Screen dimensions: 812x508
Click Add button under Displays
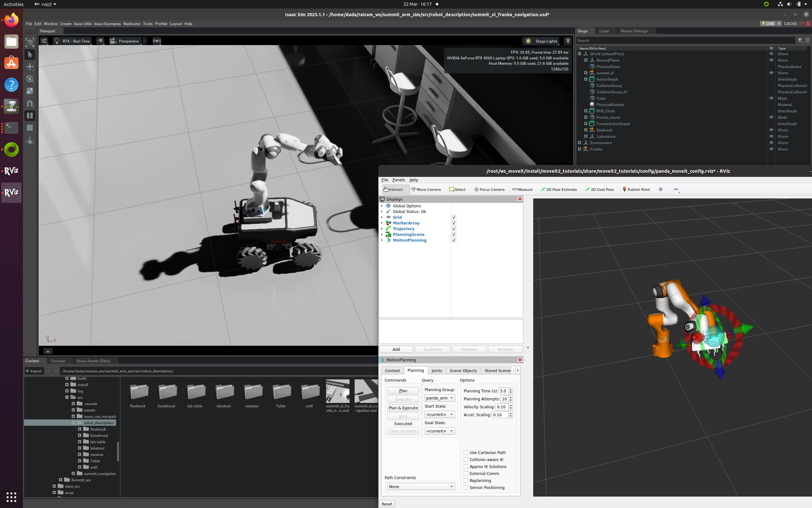(396, 350)
